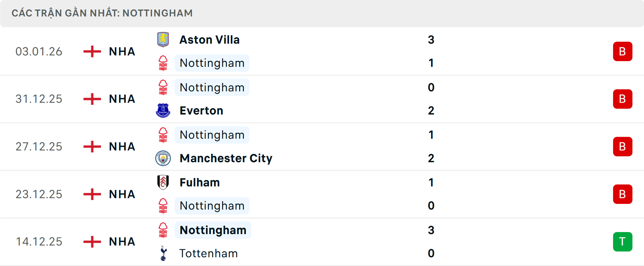Click the green T result badge

click(623, 241)
